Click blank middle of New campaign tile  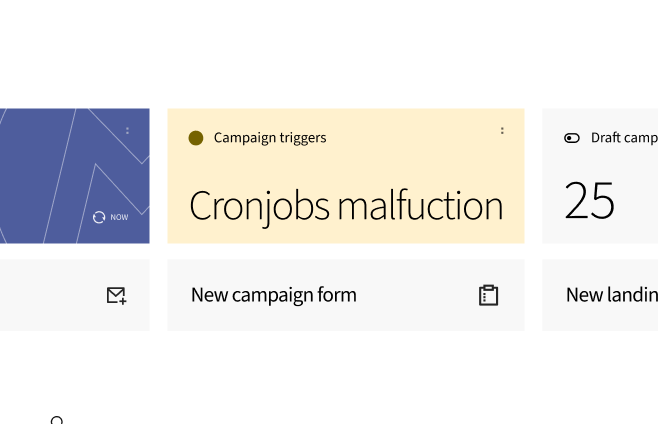(x=415, y=295)
